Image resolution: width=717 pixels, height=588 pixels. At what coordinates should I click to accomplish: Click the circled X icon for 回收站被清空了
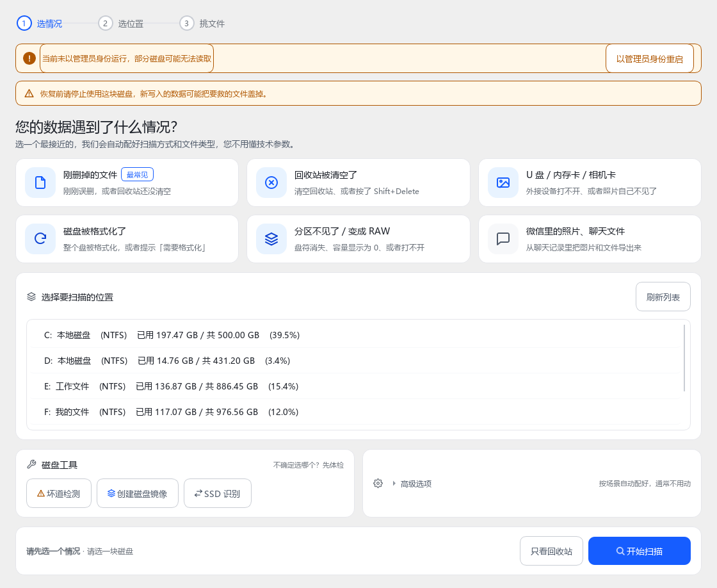tap(271, 183)
